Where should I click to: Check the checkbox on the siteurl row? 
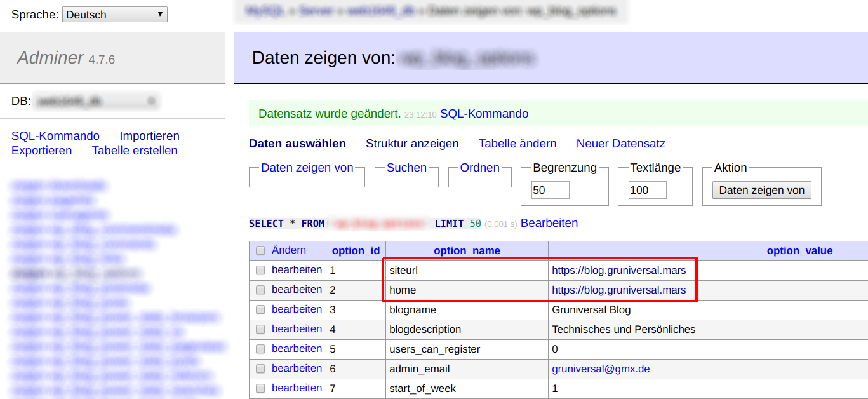click(x=260, y=270)
